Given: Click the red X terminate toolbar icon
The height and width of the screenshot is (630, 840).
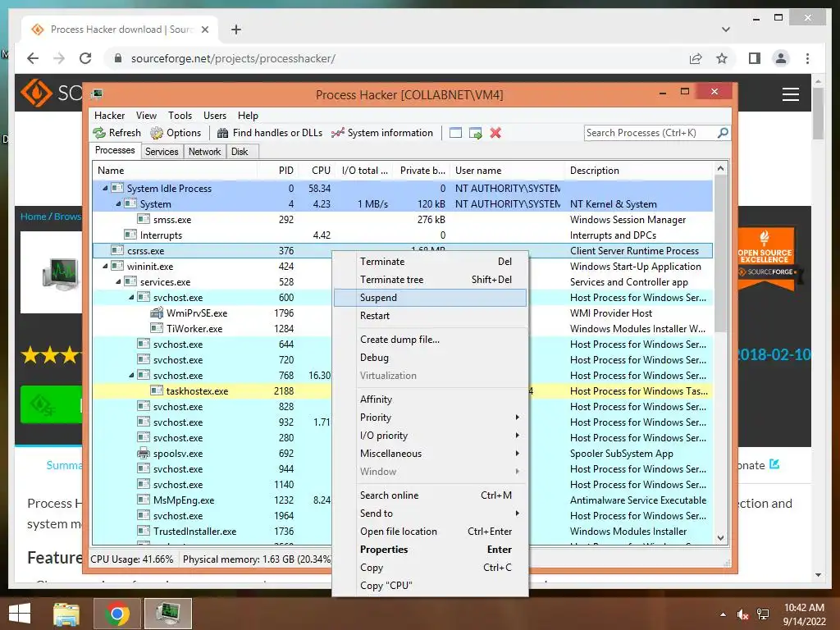Looking at the screenshot, I should 495,133.
